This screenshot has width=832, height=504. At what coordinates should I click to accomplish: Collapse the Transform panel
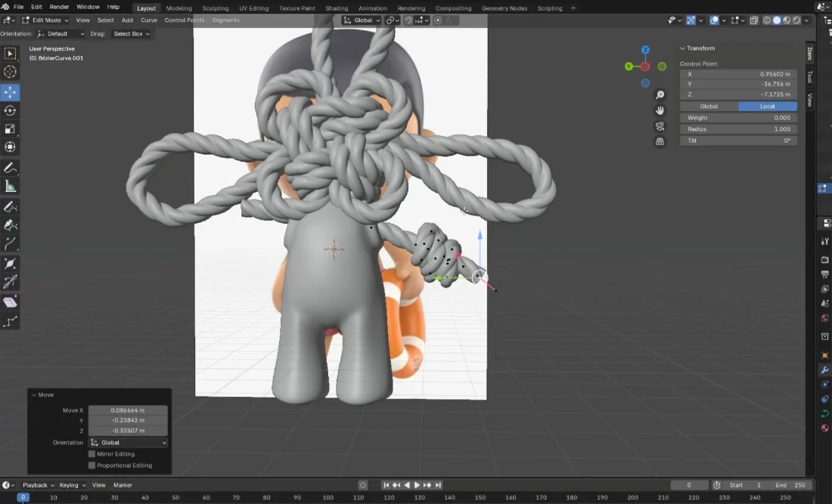(x=682, y=48)
